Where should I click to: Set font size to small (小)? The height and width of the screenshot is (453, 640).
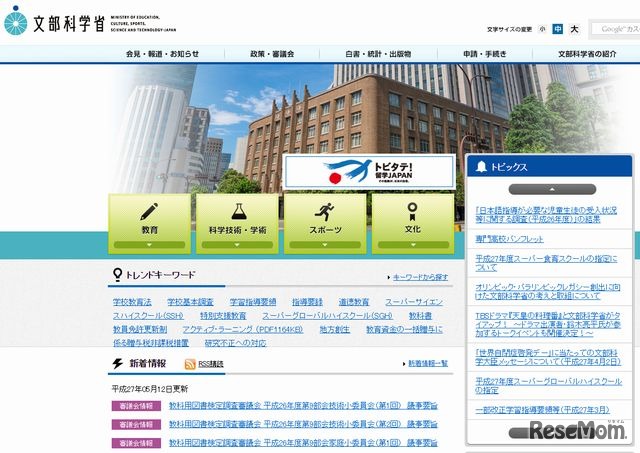pyautogui.click(x=542, y=29)
